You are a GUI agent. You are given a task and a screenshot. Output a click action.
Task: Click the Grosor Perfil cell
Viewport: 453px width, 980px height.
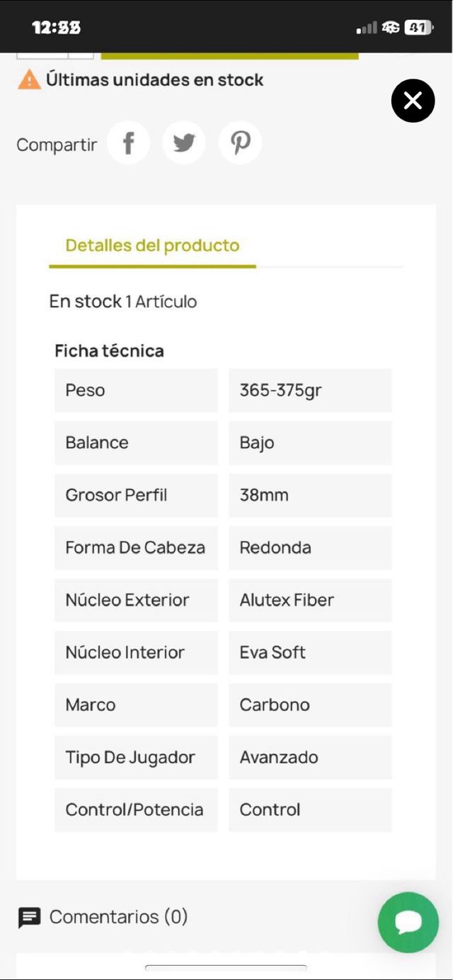click(x=135, y=495)
